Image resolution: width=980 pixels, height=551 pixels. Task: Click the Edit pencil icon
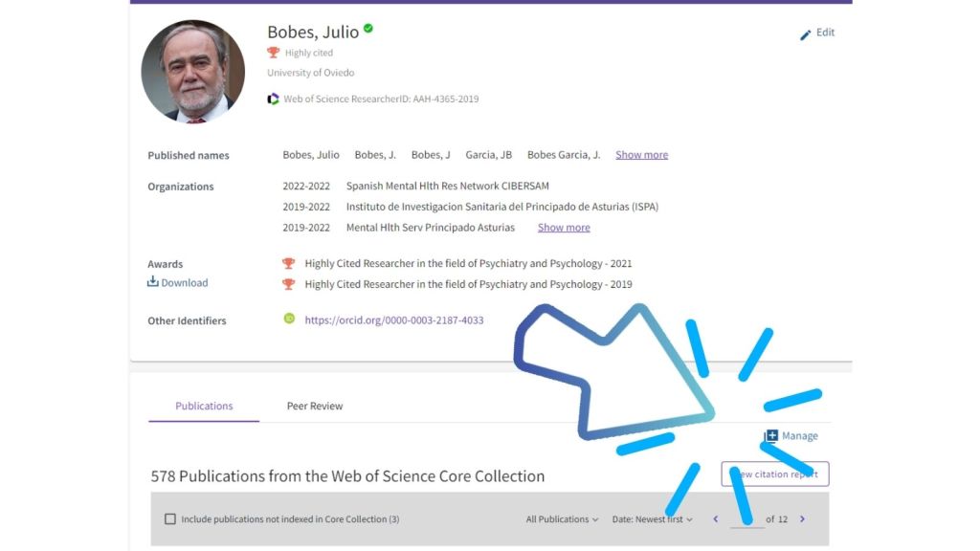tap(806, 34)
